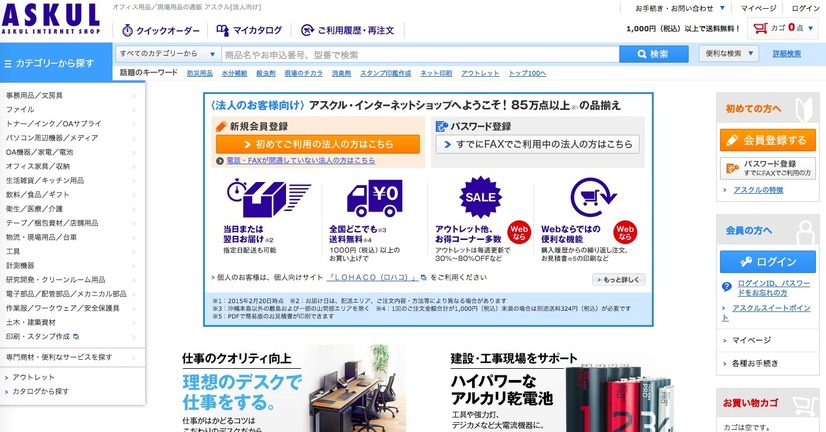
Task: Click the ログインID、パスワードをお忘れの方 link
Action: 773,288
